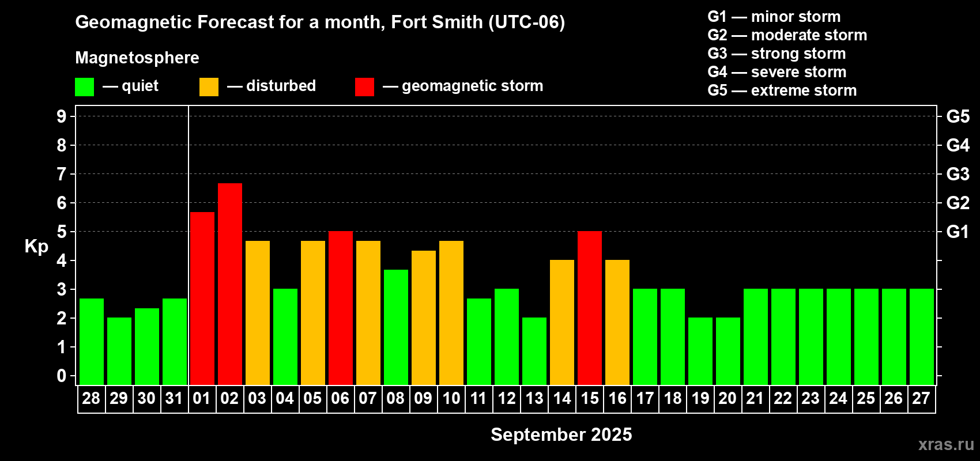Click the G1 label on right axis
Viewport: 980px width, 461px height.
pos(958,232)
